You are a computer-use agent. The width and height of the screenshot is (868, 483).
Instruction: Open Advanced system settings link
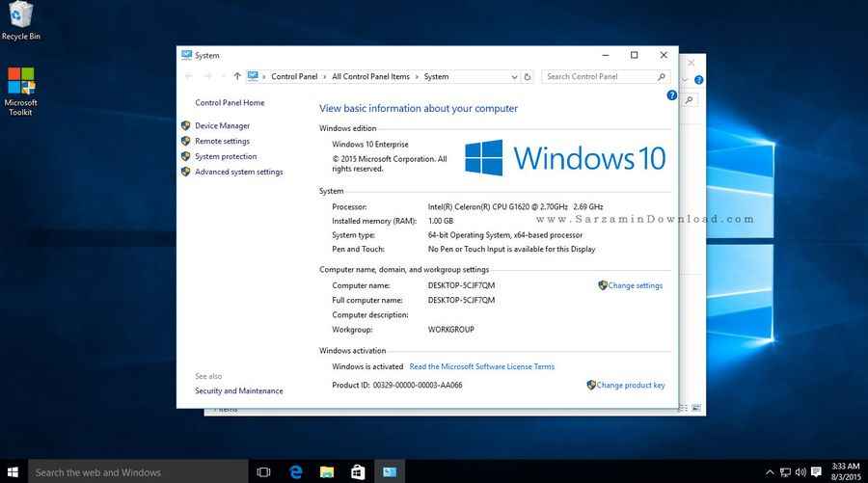238,172
